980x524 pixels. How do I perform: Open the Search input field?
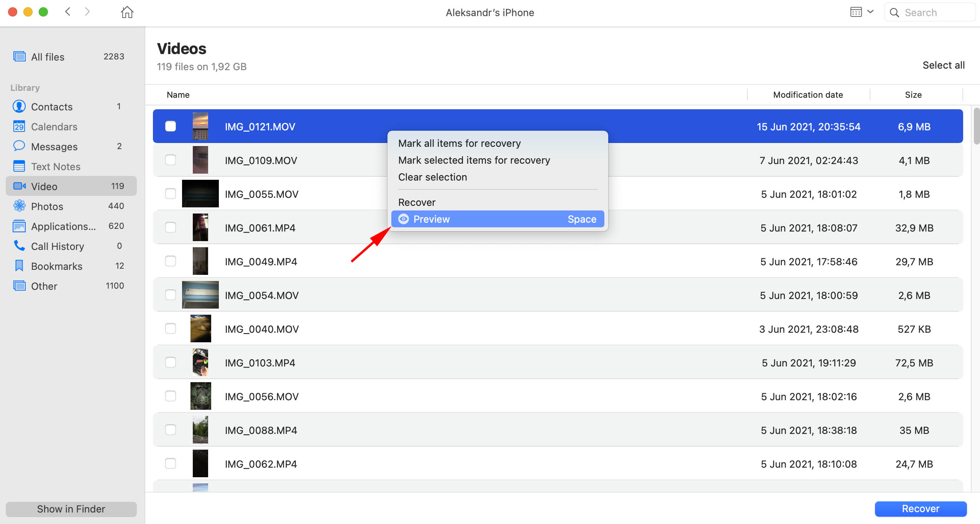[927, 12]
